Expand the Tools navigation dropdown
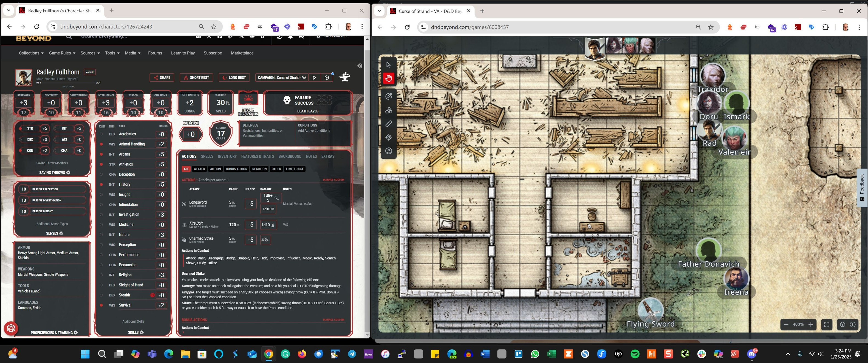The width and height of the screenshot is (868, 363). (112, 53)
